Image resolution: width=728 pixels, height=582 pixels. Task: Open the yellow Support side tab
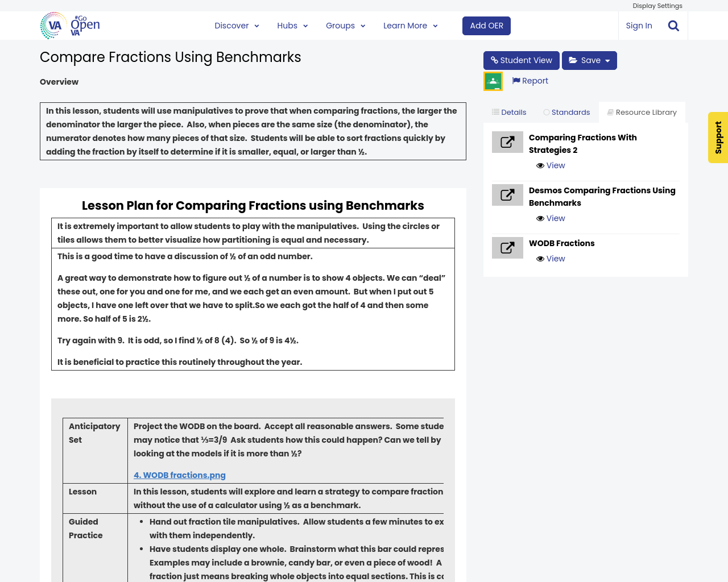point(718,138)
